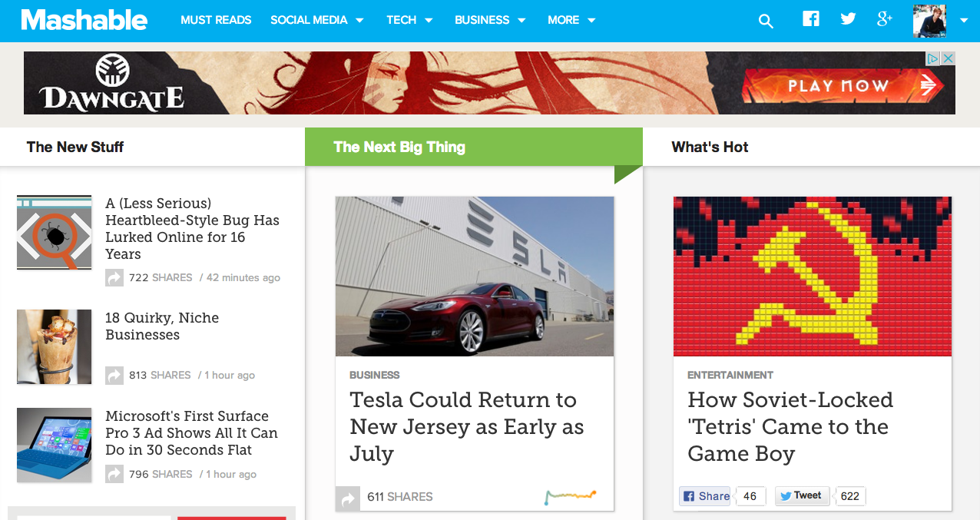Select The New Stuff column header

pos(75,147)
